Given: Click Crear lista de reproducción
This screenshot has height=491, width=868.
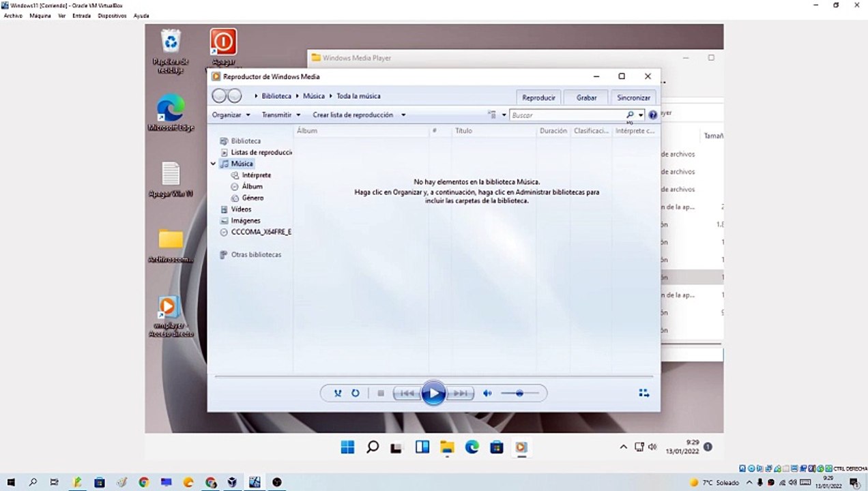Looking at the screenshot, I should point(353,115).
